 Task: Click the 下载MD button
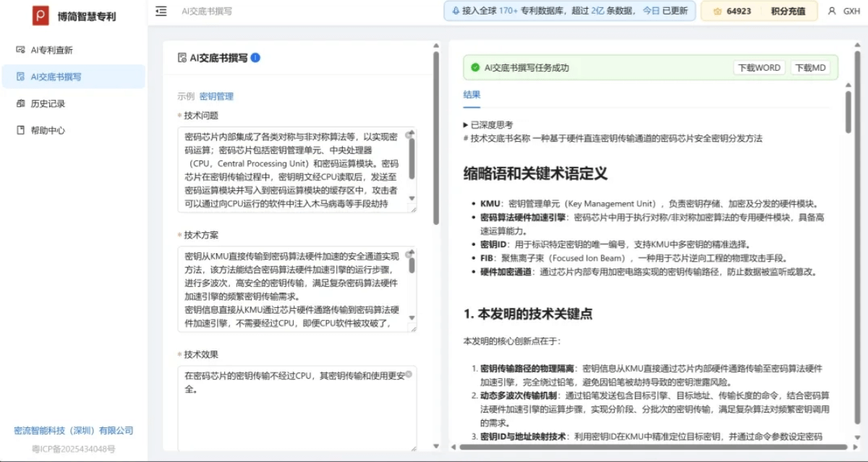click(x=810, y=67)
